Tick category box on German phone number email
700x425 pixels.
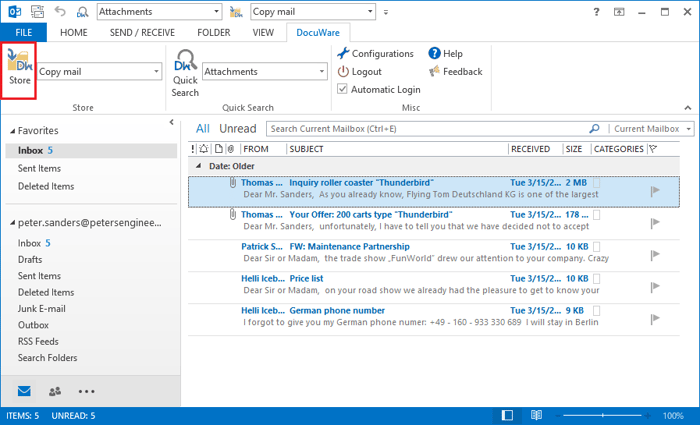click(x=597, y=310)
